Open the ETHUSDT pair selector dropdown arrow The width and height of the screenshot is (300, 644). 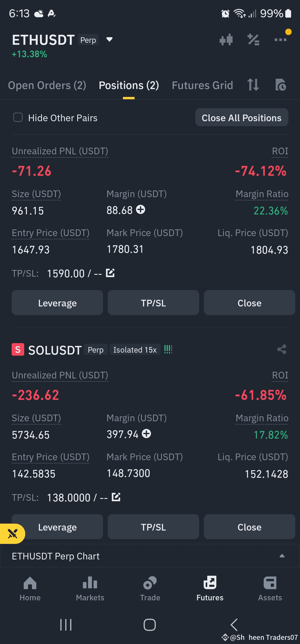tap(109, 39)
